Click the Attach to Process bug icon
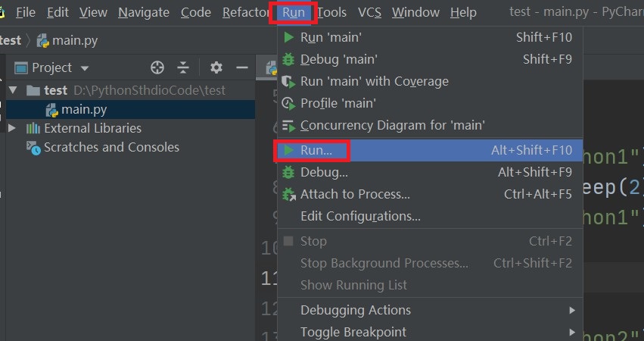Image resolution: width=644 pixels, height=341 pixels. pyautogui.click(x=289, y=194)
